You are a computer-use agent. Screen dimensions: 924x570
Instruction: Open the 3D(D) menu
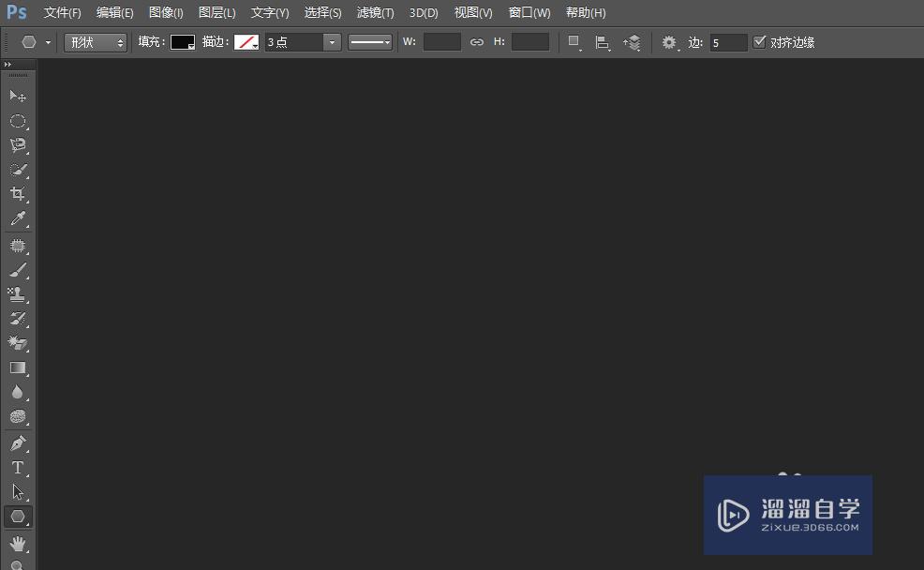pyautogui.click(x=424, y=12)
